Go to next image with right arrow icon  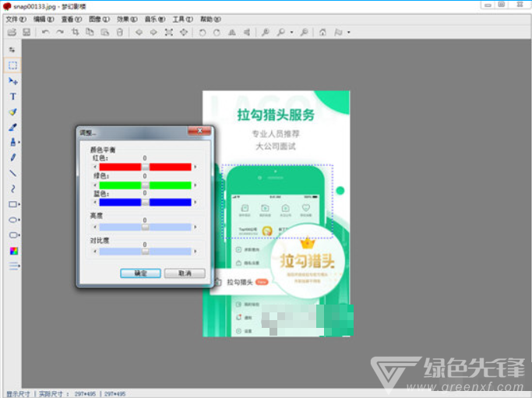(153, 32)
